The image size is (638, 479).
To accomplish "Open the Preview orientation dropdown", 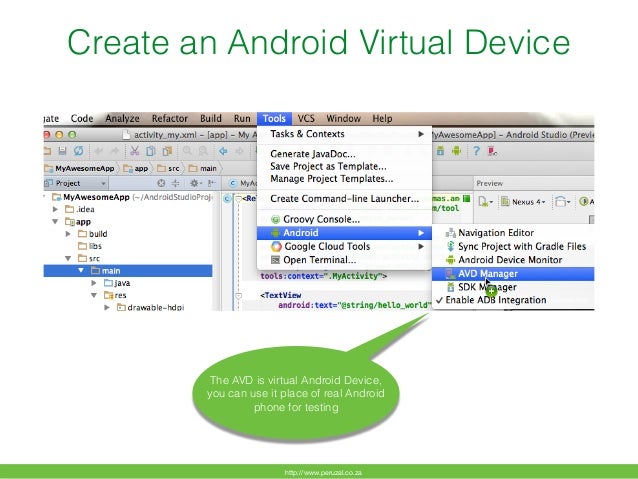I will [x=563, y=202].
